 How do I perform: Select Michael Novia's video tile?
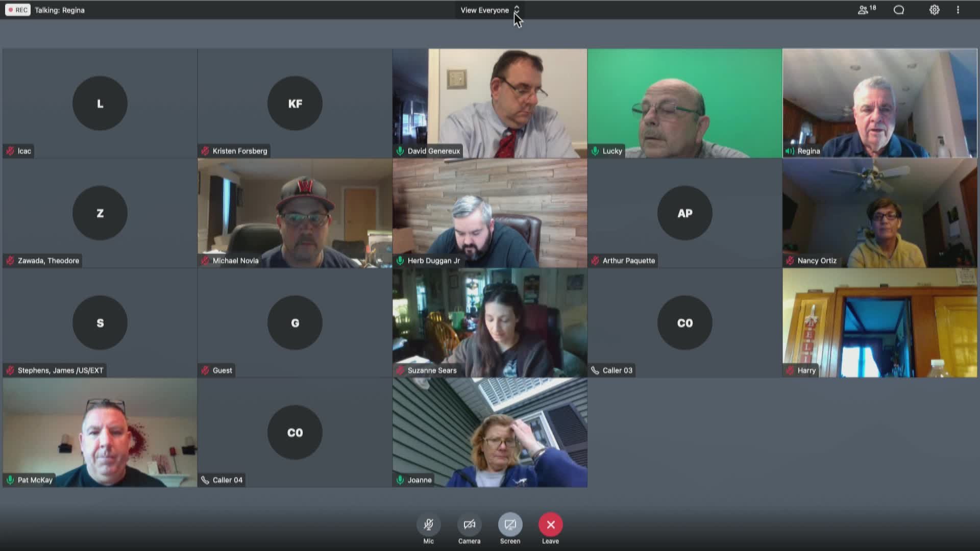point(295,213)
